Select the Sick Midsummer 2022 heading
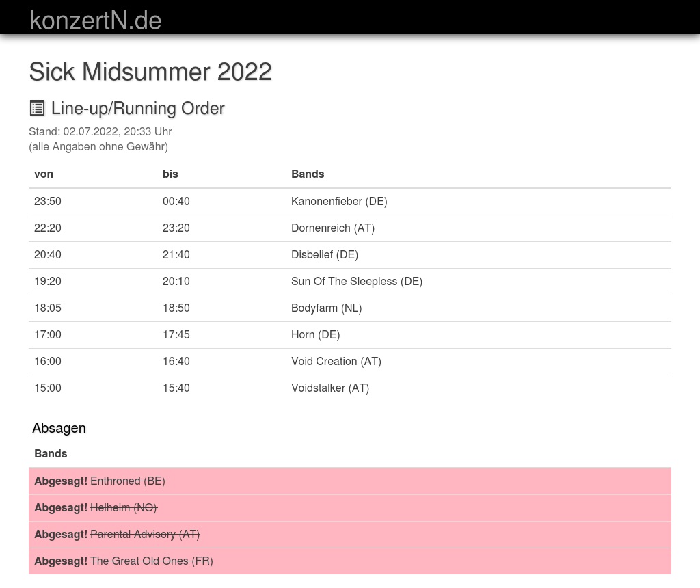 click(x=150, y=72)
